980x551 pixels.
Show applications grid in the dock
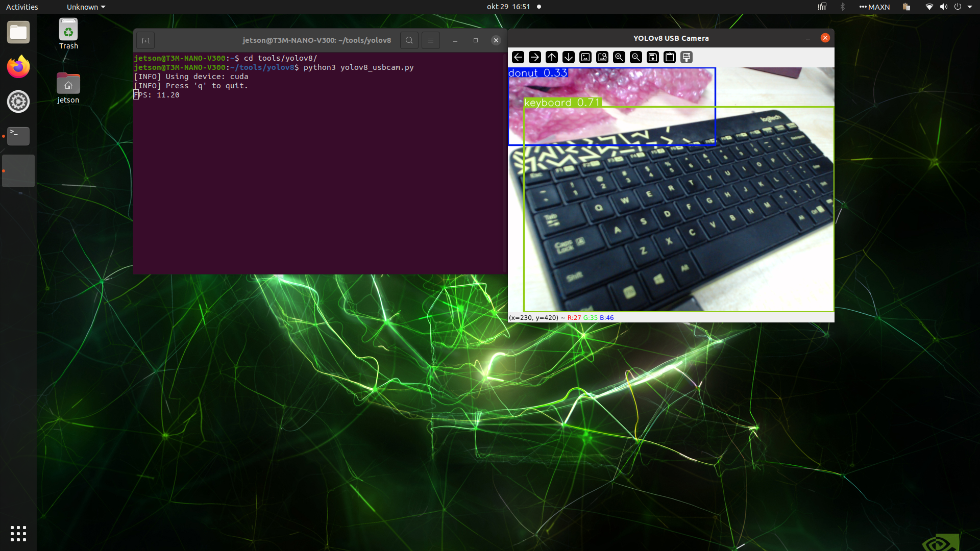point(18,534)
